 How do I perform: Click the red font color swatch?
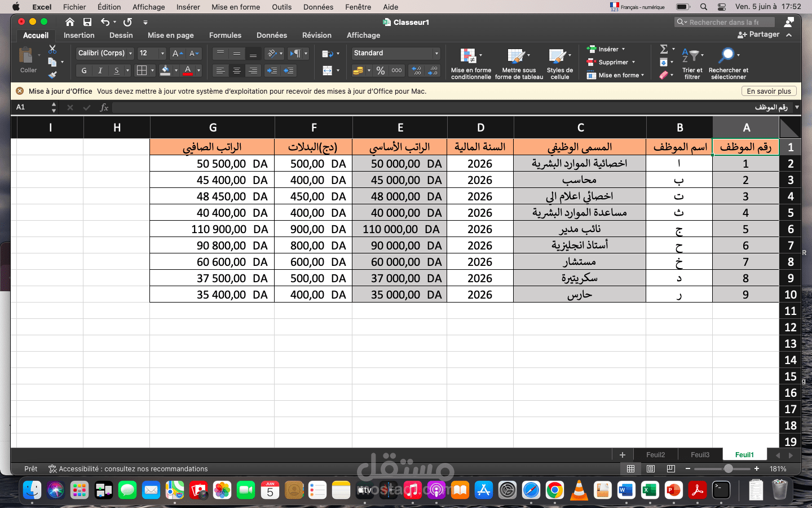pyautogui.click(x=188, y=71)
